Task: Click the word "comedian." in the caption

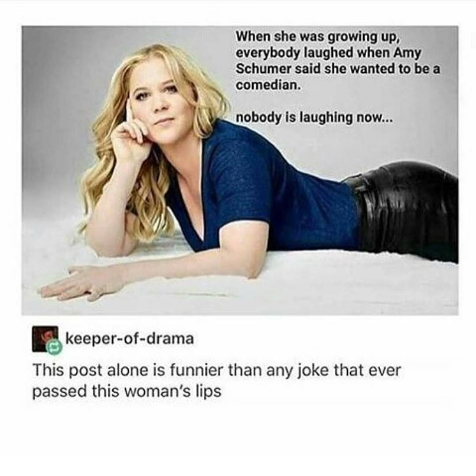Action: pos(268,85)
